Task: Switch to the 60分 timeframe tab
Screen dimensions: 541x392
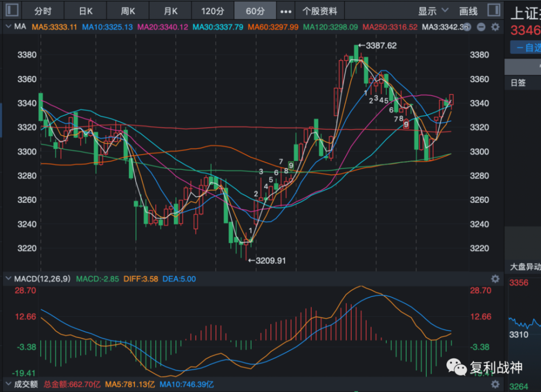Action: point(255,11)
